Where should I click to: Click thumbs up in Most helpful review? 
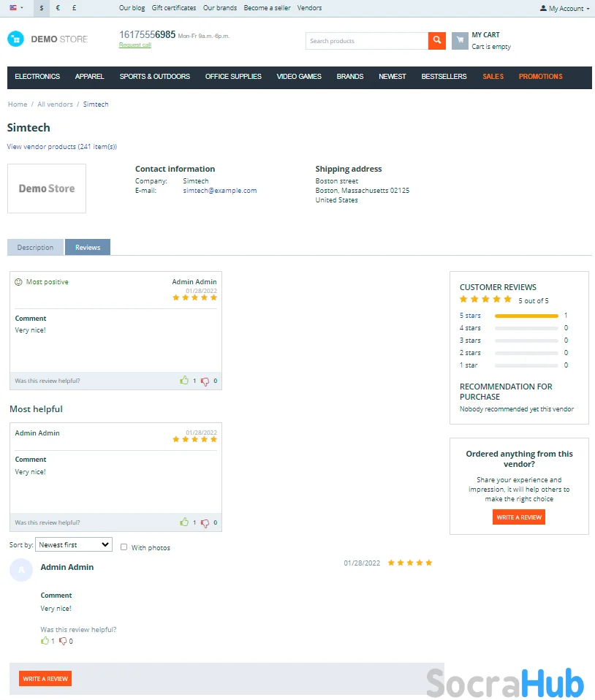click(x=184, y=522)
